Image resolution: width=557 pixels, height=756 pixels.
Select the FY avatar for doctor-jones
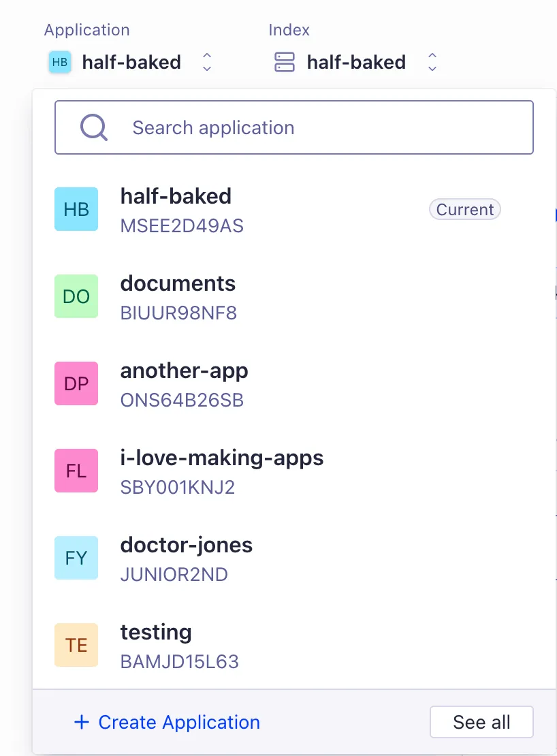(x=76, y=557)
